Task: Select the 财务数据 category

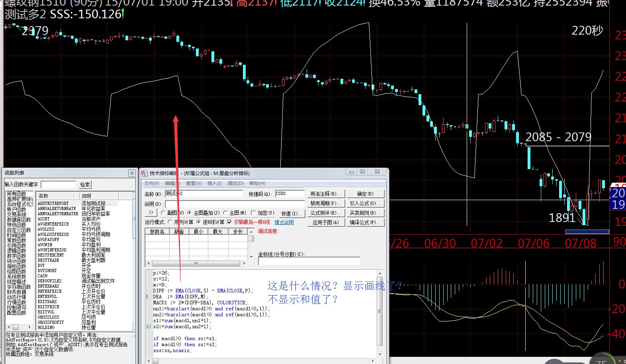Action: (16, 292)
